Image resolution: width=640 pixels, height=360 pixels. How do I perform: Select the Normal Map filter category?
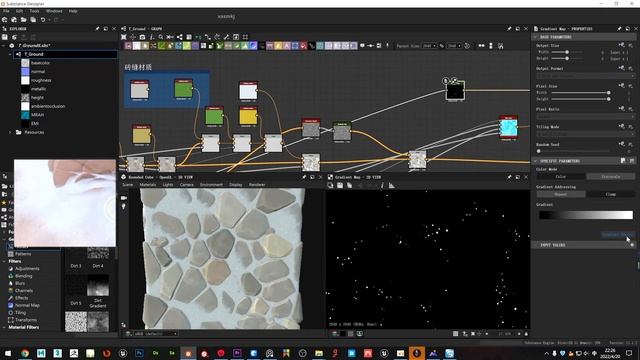click(x=27, y=305)
